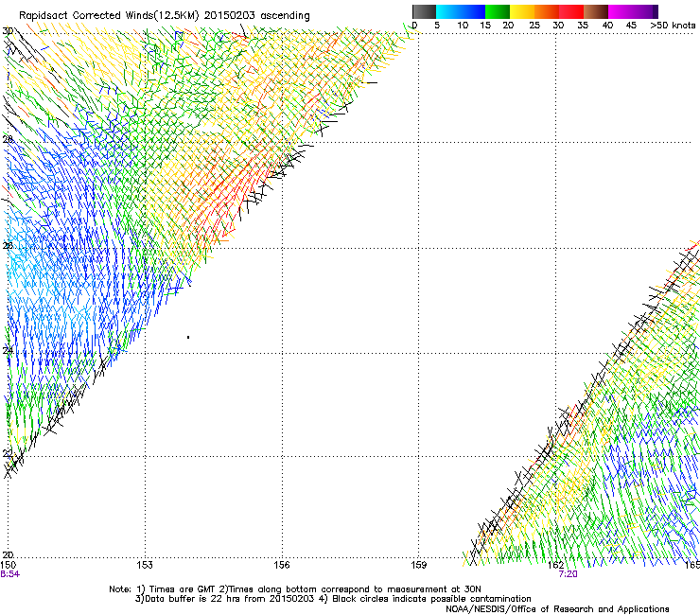Click the brown 35-40 knots legend swatch

coord(596,11)
